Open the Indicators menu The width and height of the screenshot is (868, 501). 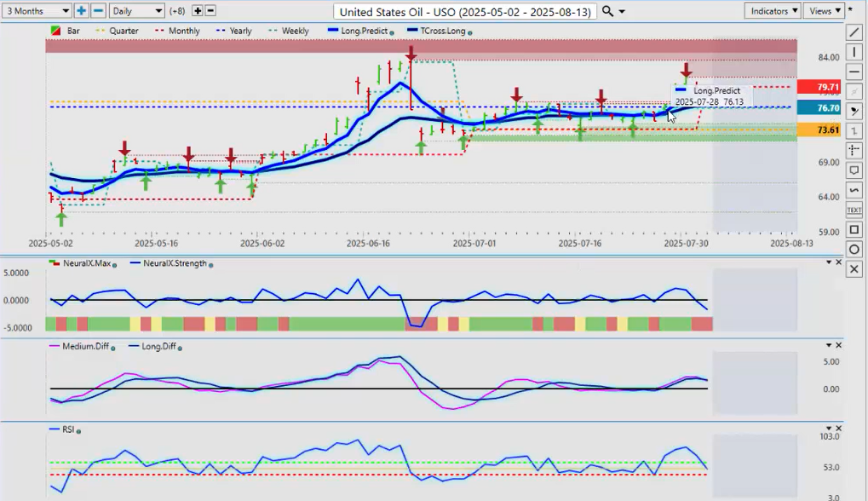(772, 11)
